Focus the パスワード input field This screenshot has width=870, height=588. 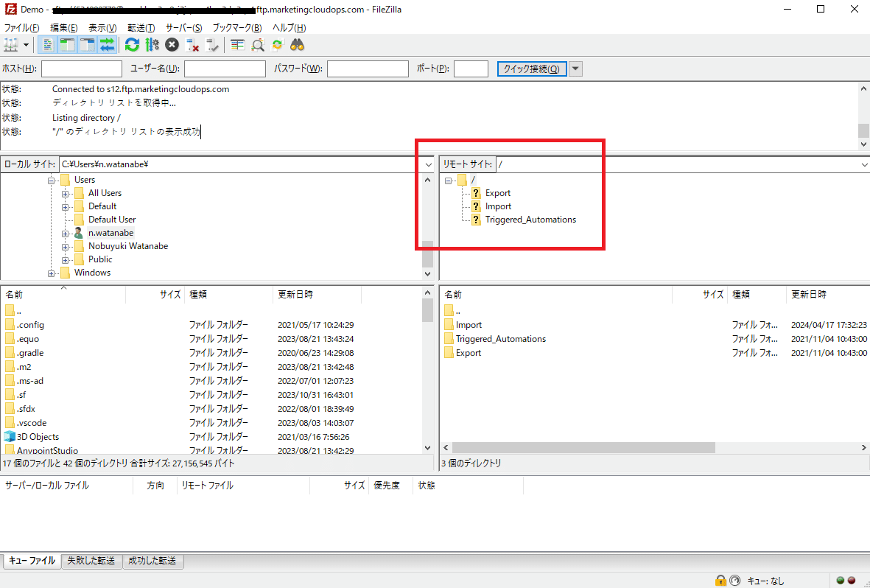tap(368, 69)
